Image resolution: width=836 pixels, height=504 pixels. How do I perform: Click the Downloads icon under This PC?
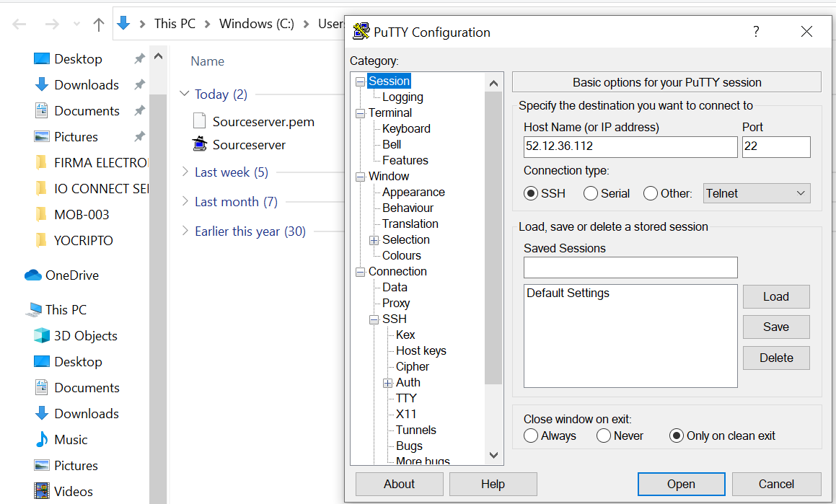(42, 413)
